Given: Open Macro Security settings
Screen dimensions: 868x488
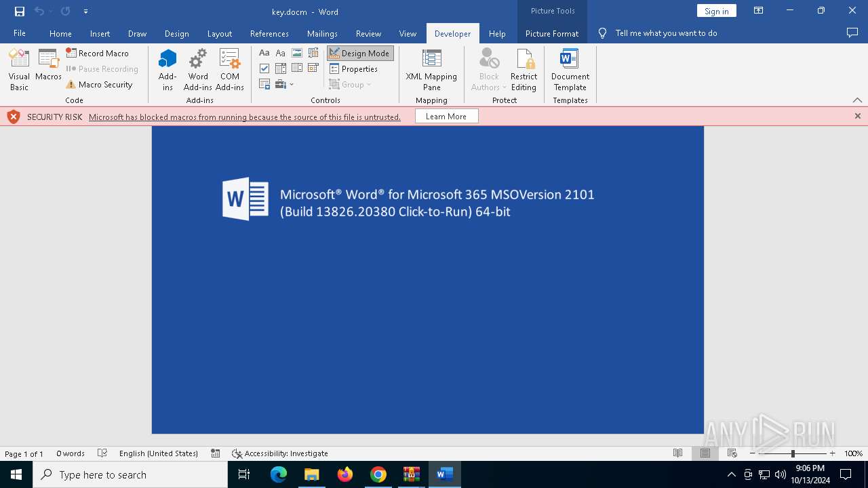Looking at the screenshot, I should pos(99,85).
